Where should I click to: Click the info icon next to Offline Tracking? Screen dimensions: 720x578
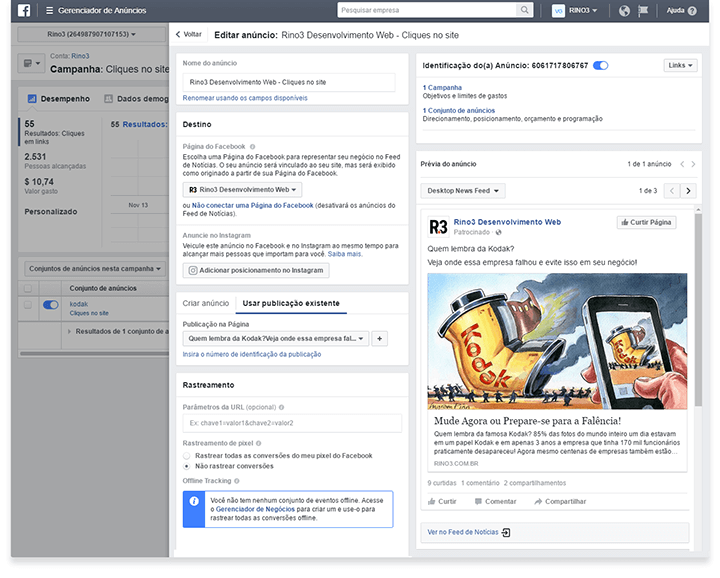click(237, 481)
